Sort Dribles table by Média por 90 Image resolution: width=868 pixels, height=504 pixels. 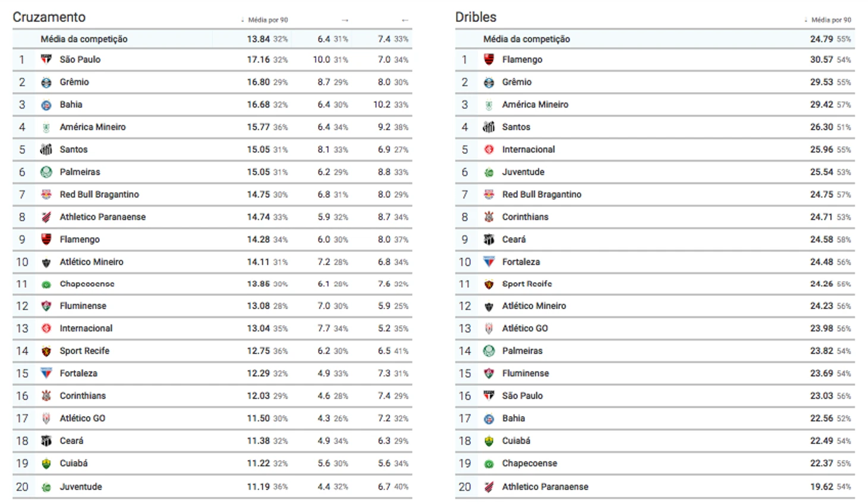coord(830,20)
